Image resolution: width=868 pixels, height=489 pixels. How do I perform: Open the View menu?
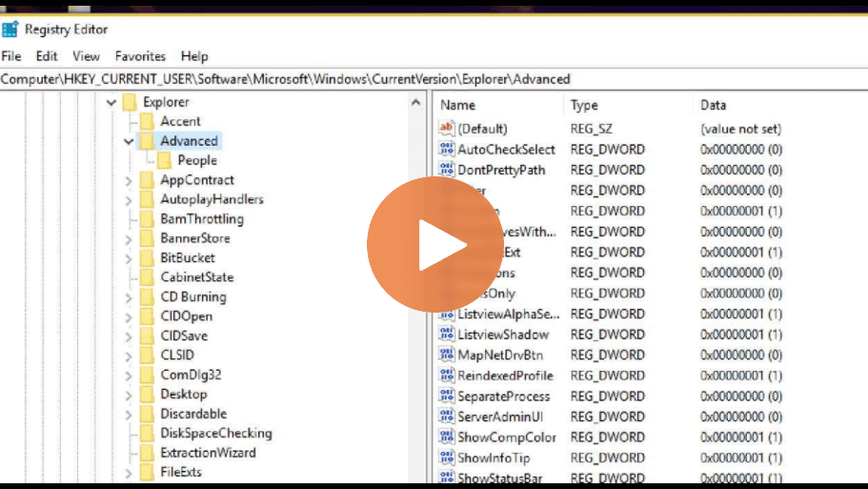coord(86,56)
